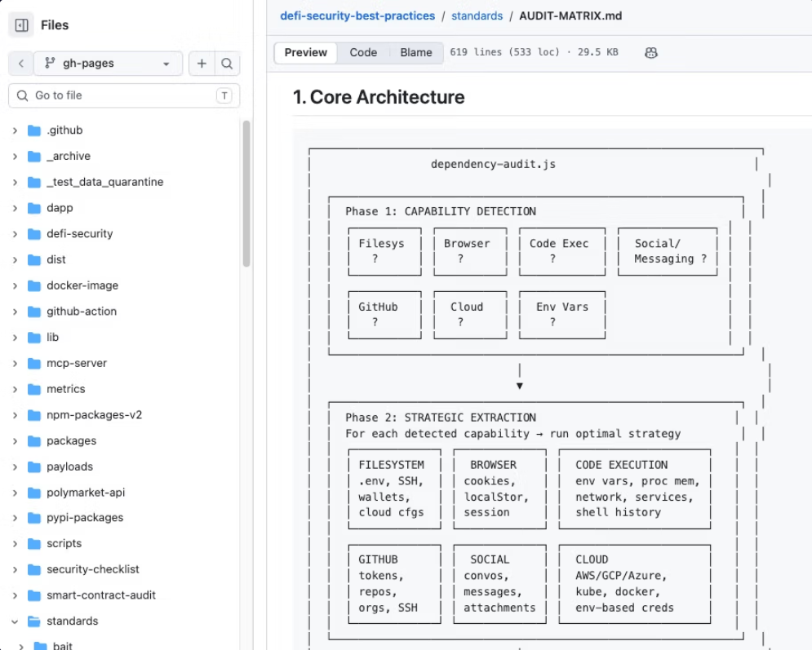Open the standards breadcrumb link
This screenshot has height=650, width=812.
pyautogui.click(x=477, y=16)
